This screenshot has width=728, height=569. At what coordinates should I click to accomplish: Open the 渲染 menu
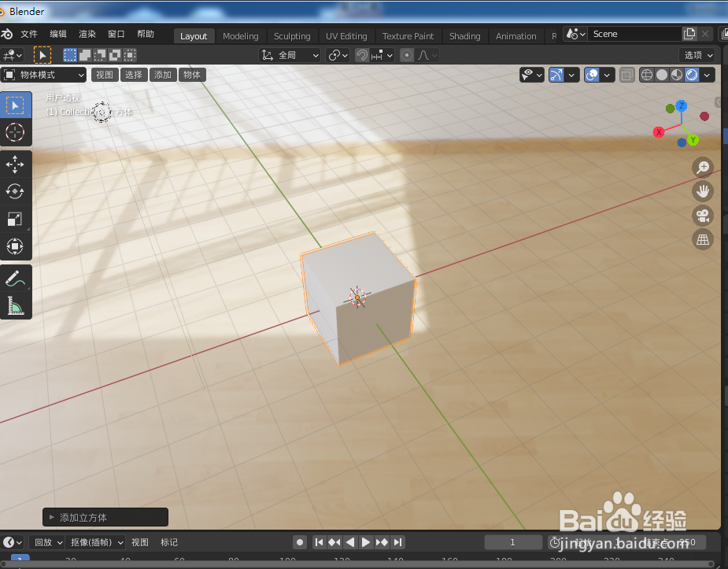pyautogui.click(x=87, y=34)
